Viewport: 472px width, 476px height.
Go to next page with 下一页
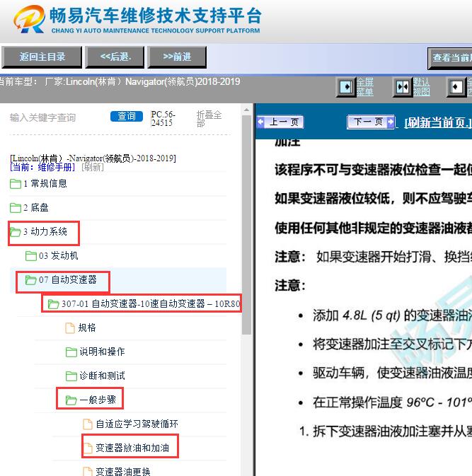(371, 122)
